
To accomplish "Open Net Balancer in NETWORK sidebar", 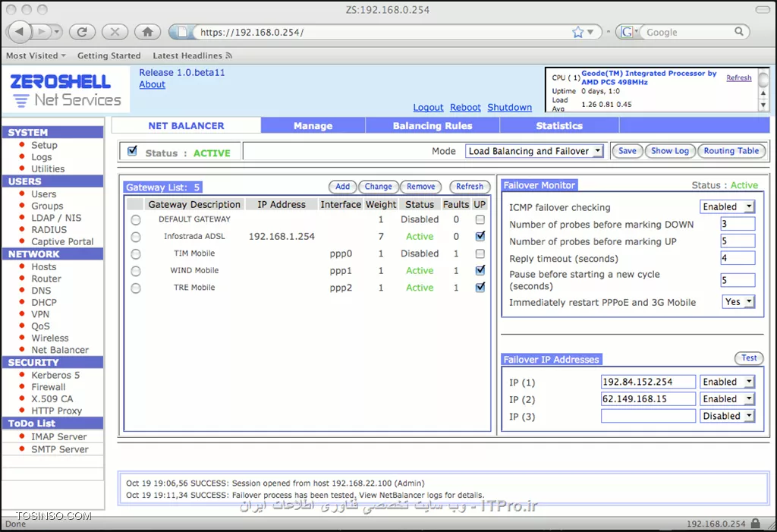I will (x=60, y=350).
